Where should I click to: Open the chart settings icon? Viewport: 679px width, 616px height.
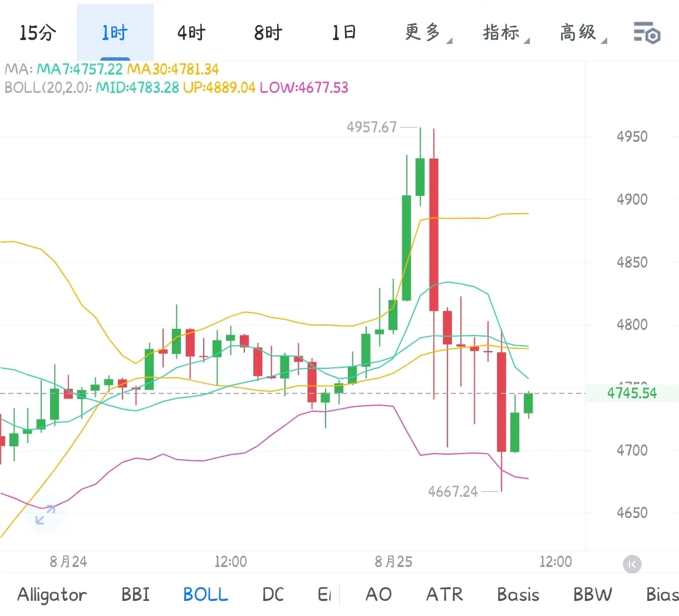coord(647,33)
